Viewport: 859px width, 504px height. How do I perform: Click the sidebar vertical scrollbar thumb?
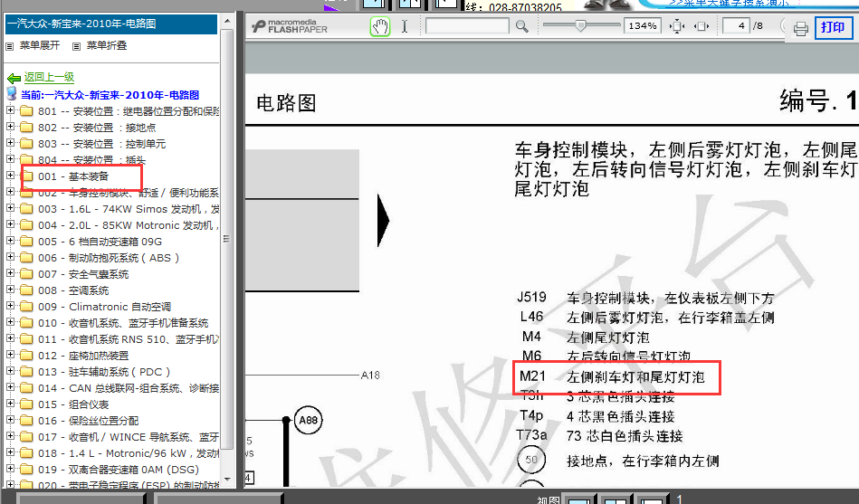point(227,239)
